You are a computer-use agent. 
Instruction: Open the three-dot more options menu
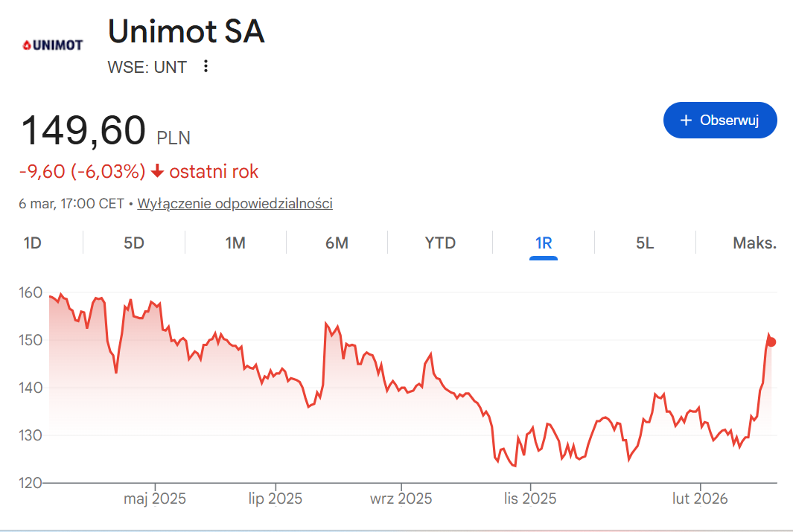(x=206, y=67)
